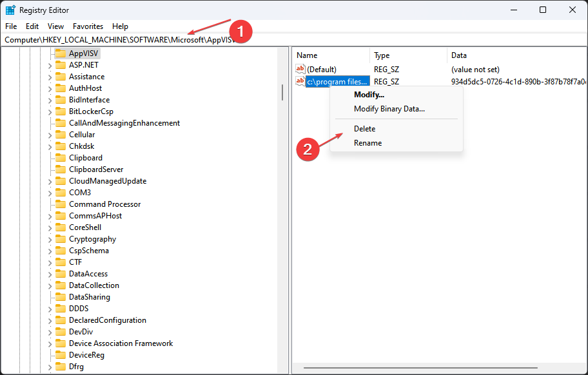Click the AuthHost folder icon
588x375 pixels.
click(61, 88)
